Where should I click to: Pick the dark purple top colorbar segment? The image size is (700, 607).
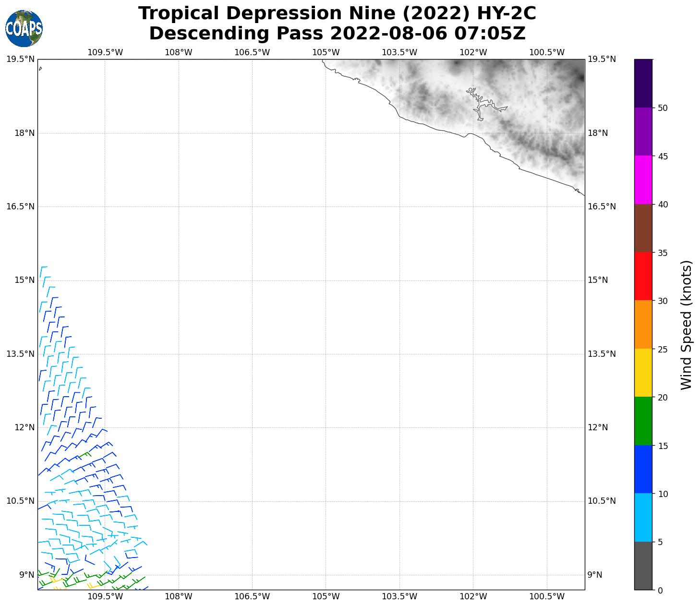click(x=643, y=83)
